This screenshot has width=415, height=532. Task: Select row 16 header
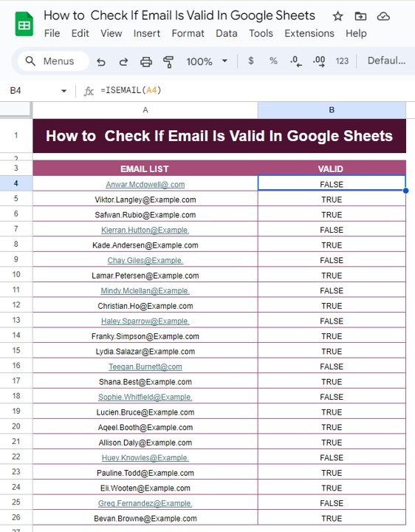point(16,366)
